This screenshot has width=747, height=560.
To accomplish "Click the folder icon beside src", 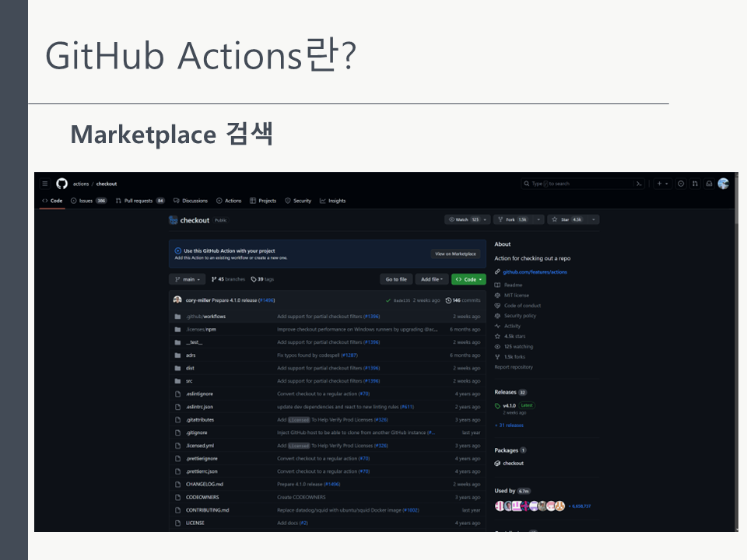I will (x=177, y=381).
